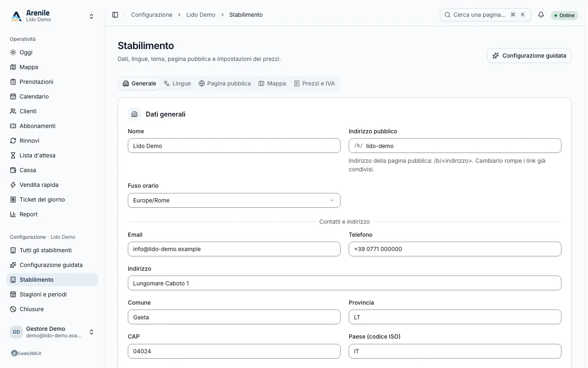Click the Indirizzo pubblico field

click(455, 146)
